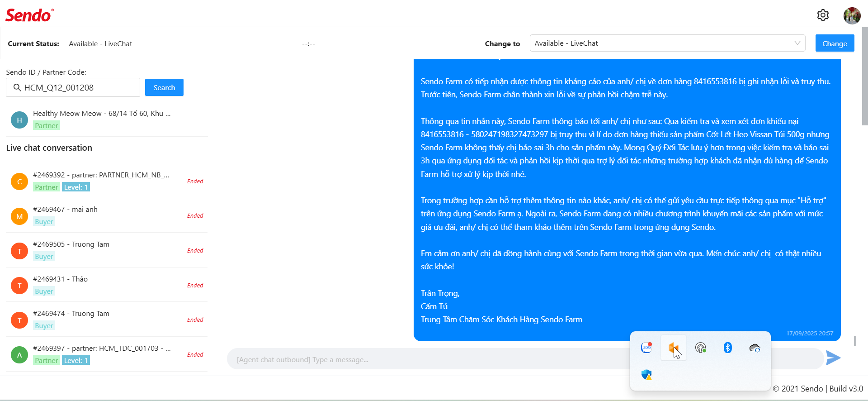The image size is (868, 401).
Task: Click Ended status of #2469431
Action: coord(195,285)
